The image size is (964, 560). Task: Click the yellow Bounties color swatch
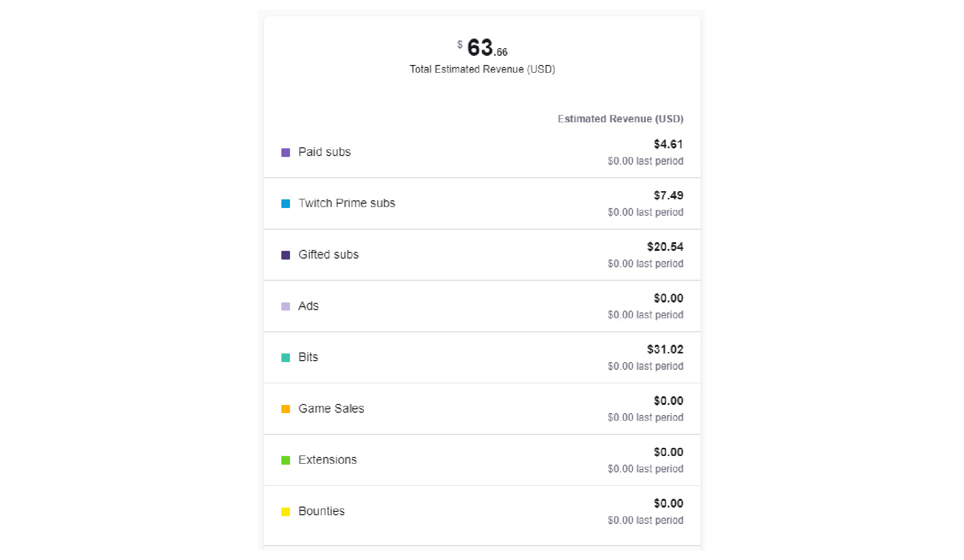tap(286, 511)
